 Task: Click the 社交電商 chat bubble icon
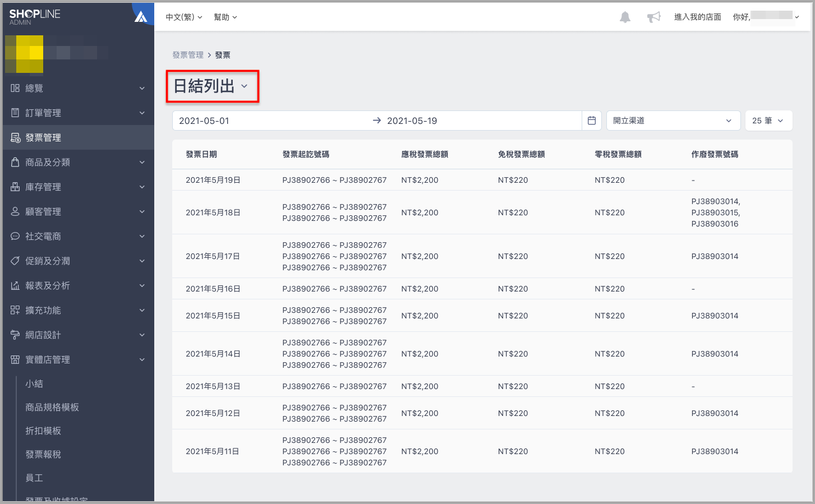click(15, 236)
